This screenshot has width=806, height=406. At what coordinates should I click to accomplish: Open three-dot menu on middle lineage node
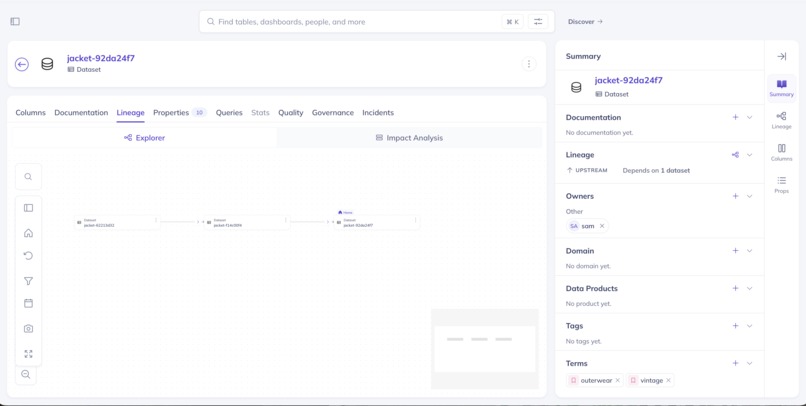(x=285, y=220)
